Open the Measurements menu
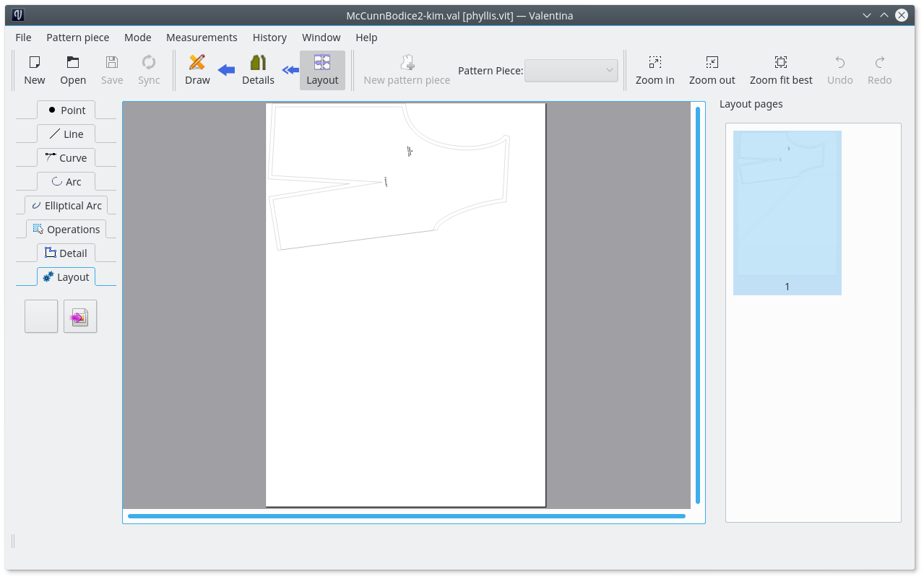The image size is (924, 579). (x=202, y=38)
